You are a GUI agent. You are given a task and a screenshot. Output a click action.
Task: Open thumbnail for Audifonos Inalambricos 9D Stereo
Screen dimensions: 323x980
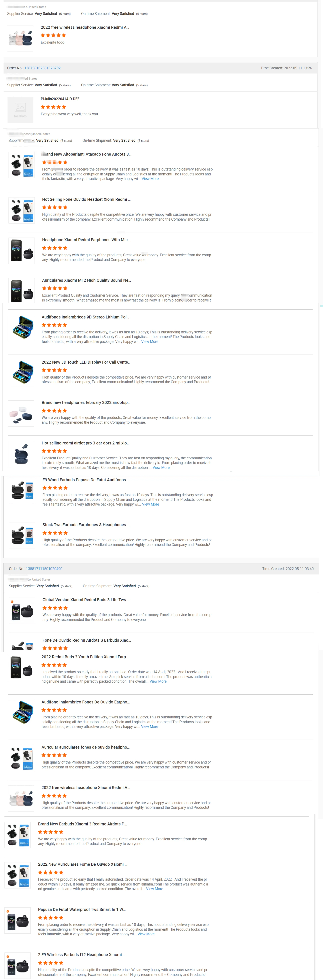click(x=21, y=328)
